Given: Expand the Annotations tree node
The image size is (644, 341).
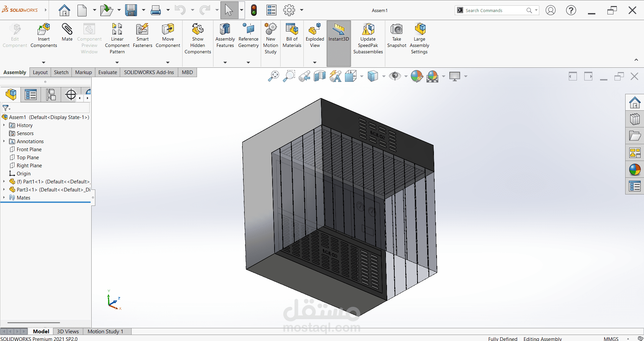Looking at the screenshot, I should 4,141.
